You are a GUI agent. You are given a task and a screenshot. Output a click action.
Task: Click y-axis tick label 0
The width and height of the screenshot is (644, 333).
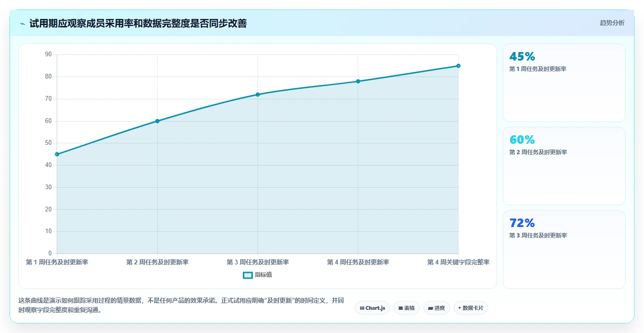click(x=50, y=254)
